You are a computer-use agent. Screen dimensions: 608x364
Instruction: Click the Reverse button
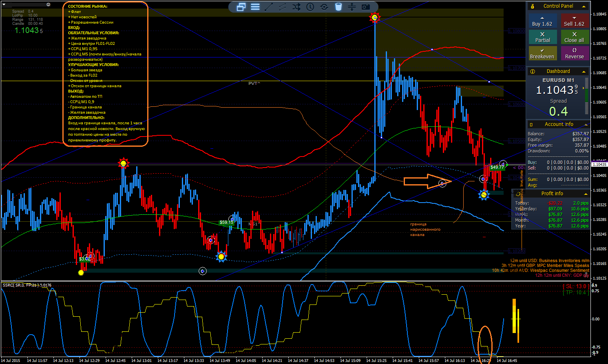coord(574,53)
